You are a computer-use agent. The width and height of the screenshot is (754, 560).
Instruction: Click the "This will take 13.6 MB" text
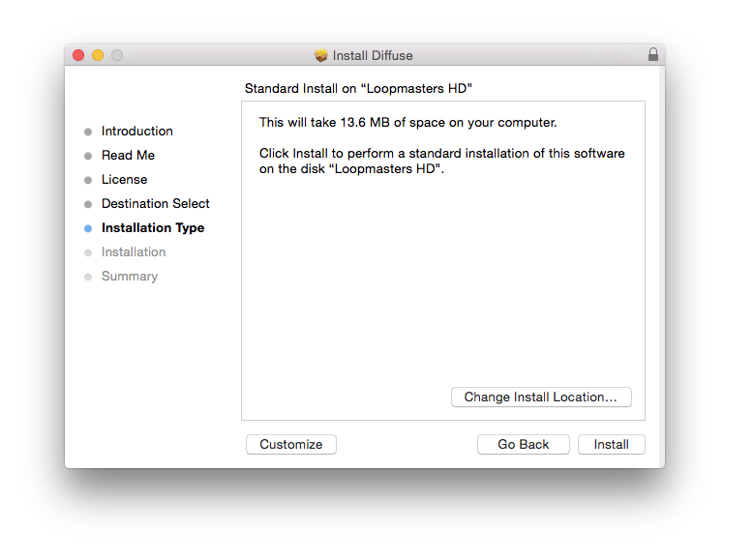[407, 122]
